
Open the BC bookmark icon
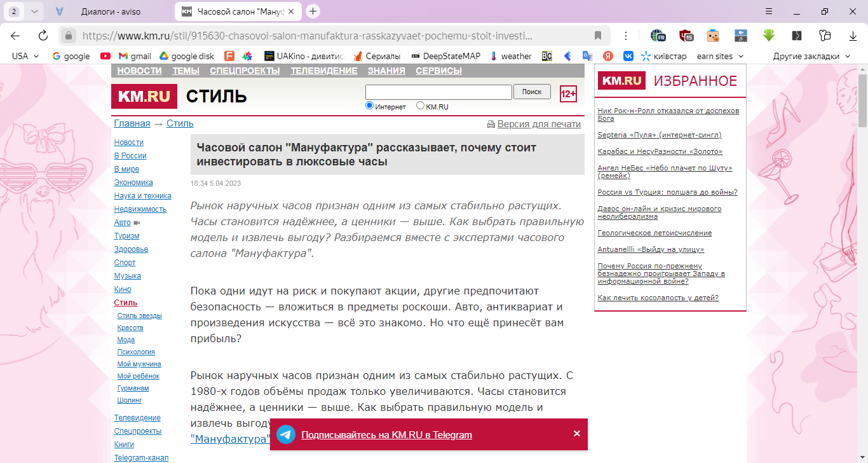[x=546, y=56]
